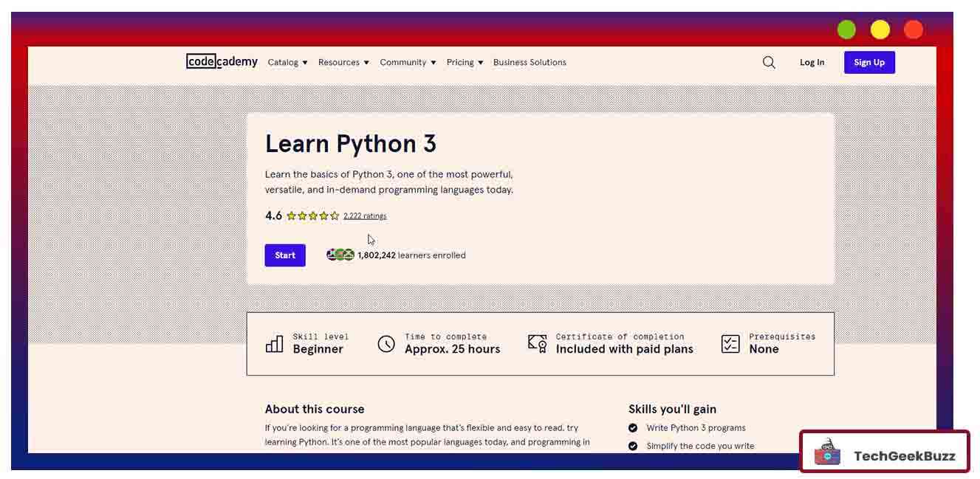Click the Codecademy logo

221,62
